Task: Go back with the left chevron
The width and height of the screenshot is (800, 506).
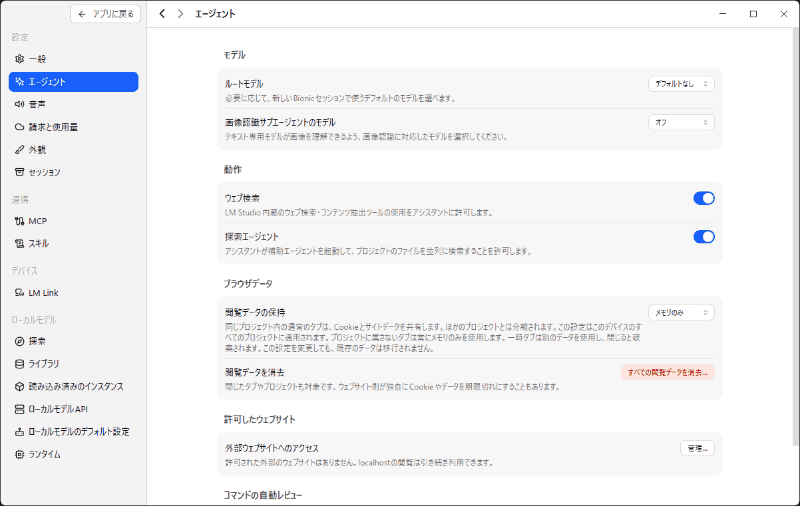Action: pyautogui.click(x=162, y=14)
